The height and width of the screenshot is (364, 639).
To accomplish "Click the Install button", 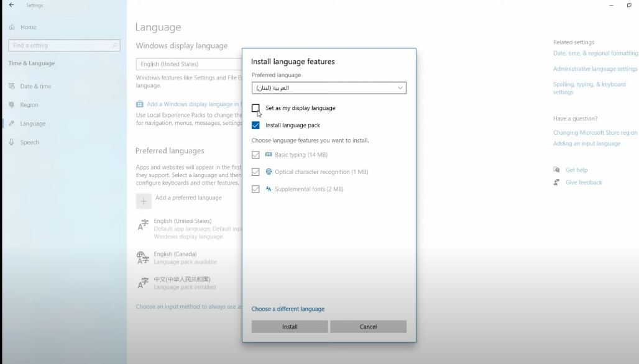I will point(289,326).
